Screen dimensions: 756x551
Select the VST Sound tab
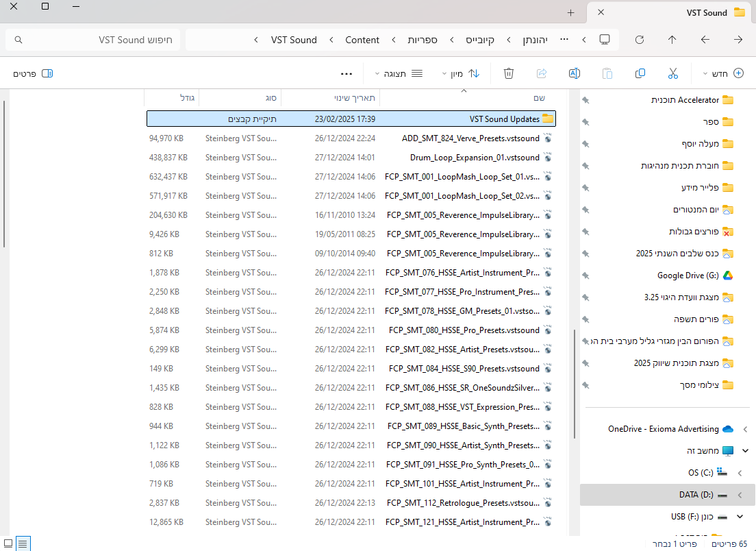[x=670, y=12]
